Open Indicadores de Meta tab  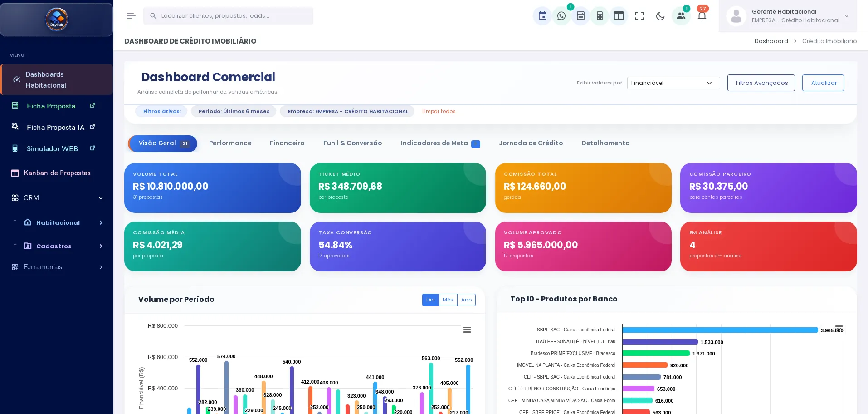(x=440, y=143)
